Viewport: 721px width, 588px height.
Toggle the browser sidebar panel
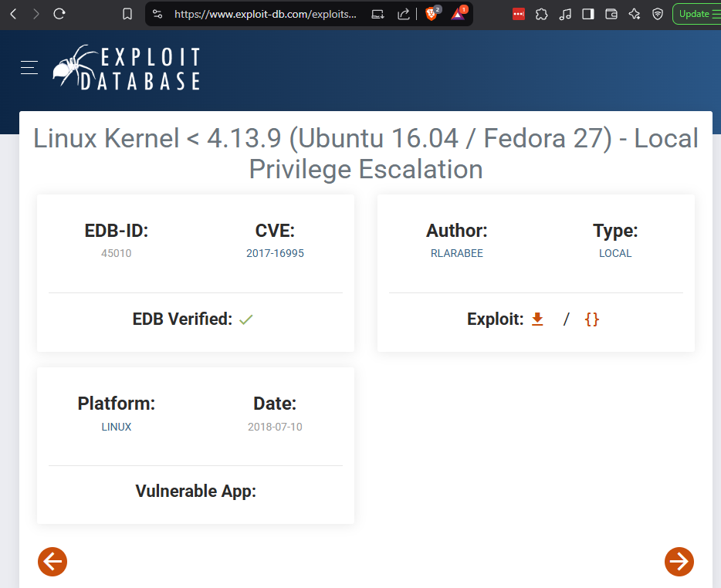tap(587, 14)
